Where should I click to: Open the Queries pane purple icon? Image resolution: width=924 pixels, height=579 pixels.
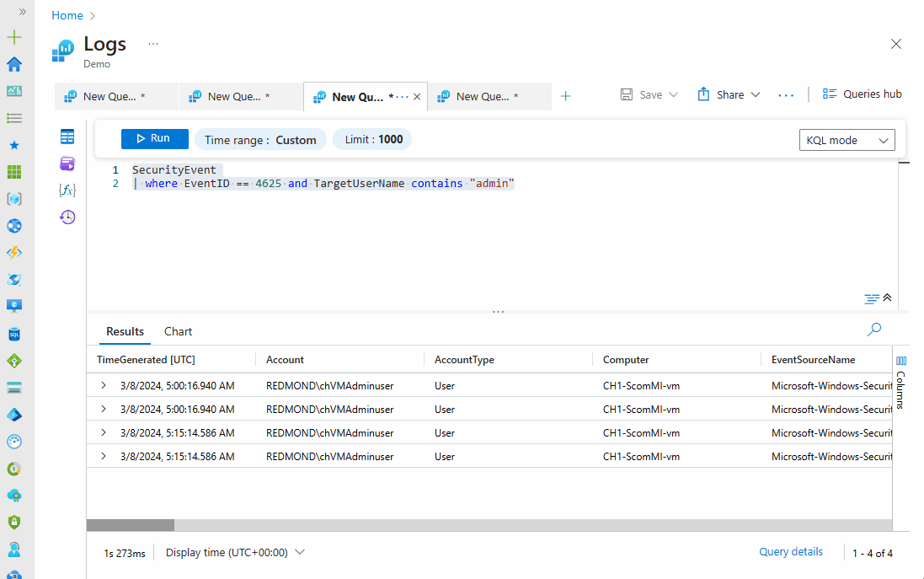(x=67, y=164)
